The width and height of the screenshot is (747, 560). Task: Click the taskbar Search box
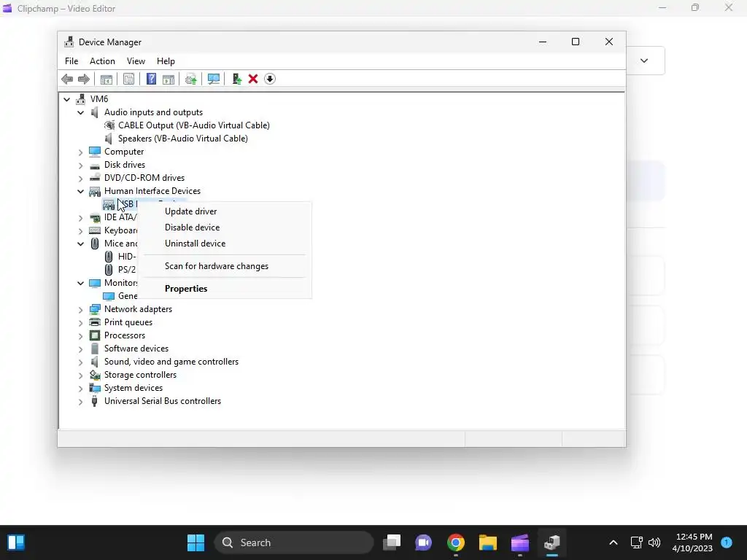pyautogui.click(x=294, y=542)
